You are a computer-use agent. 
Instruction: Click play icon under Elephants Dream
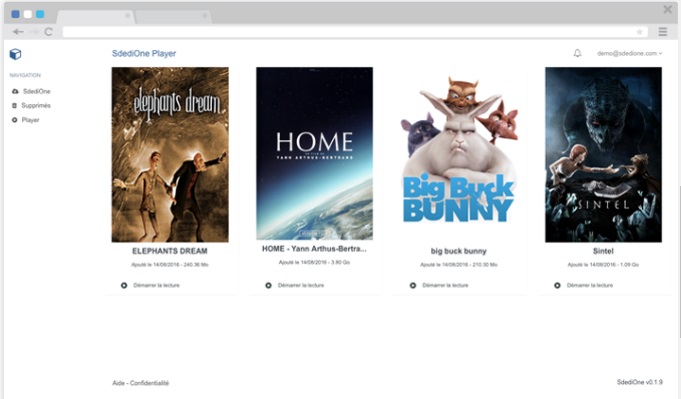pyautogui.click(x=124, y=285)
